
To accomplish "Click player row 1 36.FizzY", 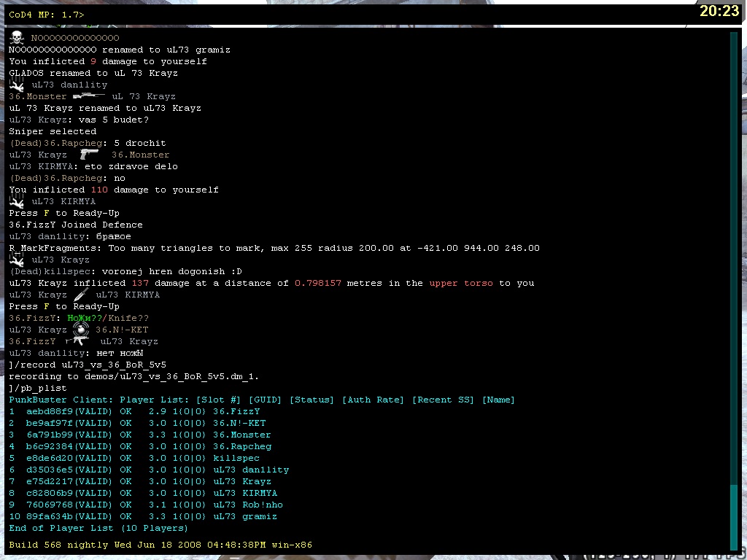I will coord(134,411).
